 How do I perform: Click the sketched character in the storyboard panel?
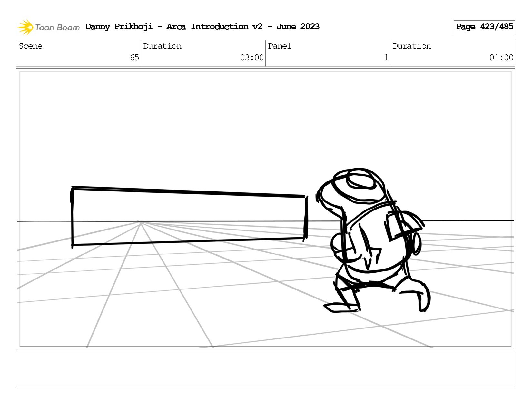click(373, 240)
